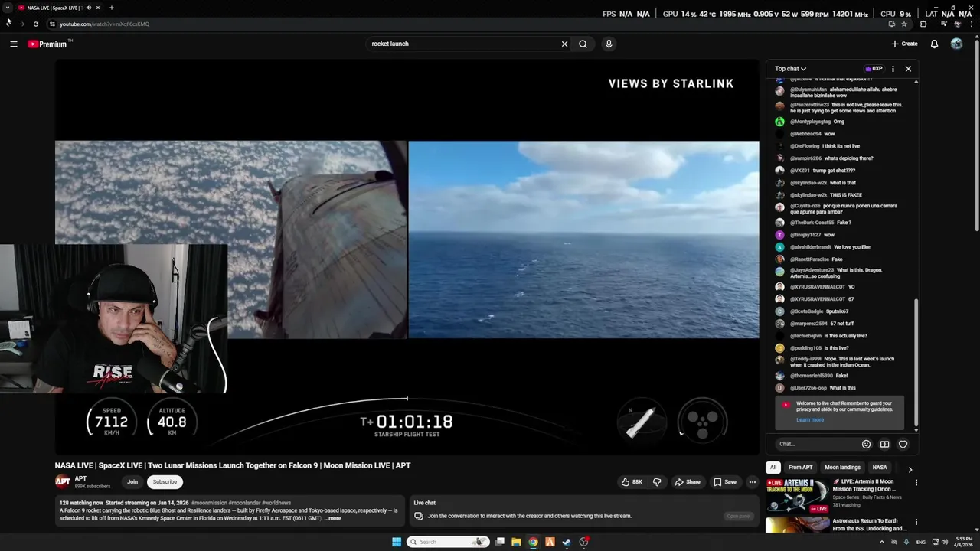Select the NASA filter chip

point(880,467)
